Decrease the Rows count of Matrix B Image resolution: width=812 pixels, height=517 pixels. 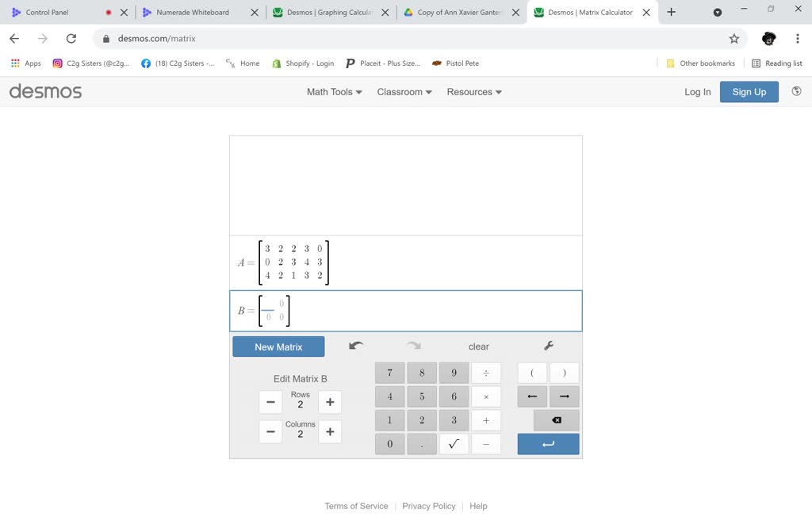[270, 402]
